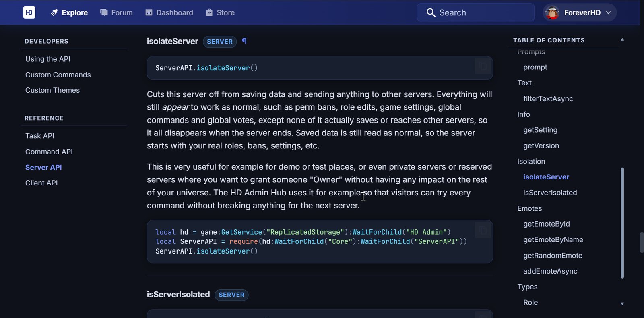Open Explore via the rocket icon

coord(54,12)
